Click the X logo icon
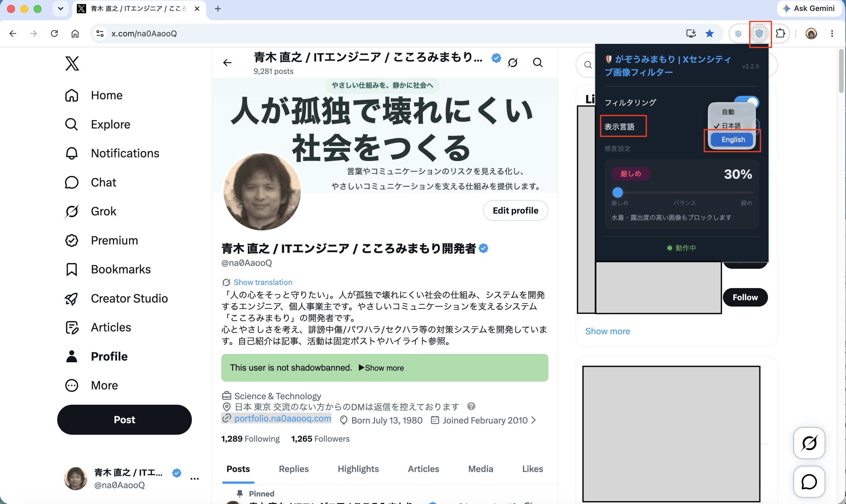 (x=72, y=64)
